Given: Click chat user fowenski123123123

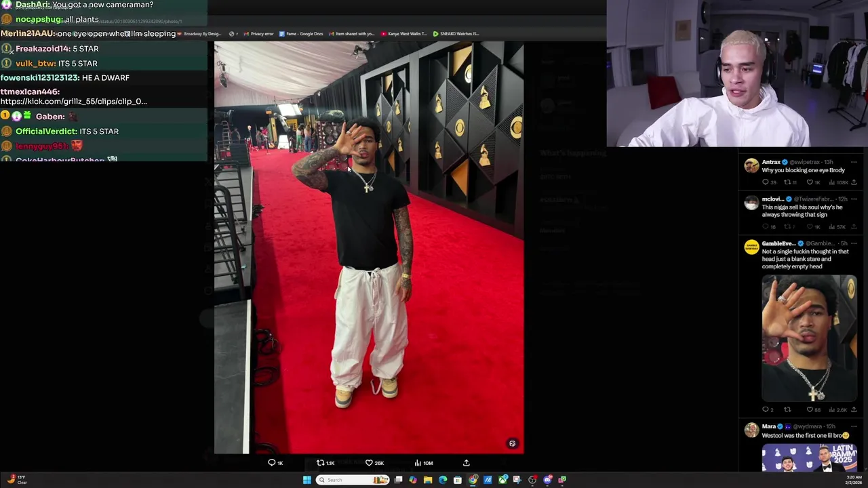Looking at the screenshot, I should point(39,78).
